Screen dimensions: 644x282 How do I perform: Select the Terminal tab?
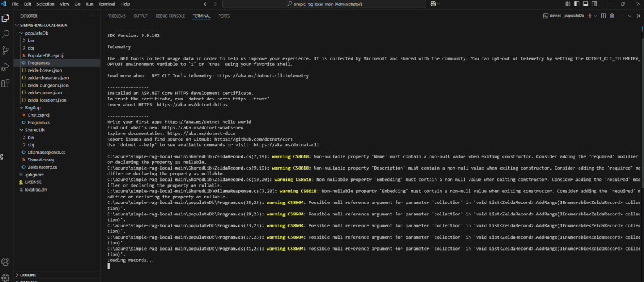point(202,16)
